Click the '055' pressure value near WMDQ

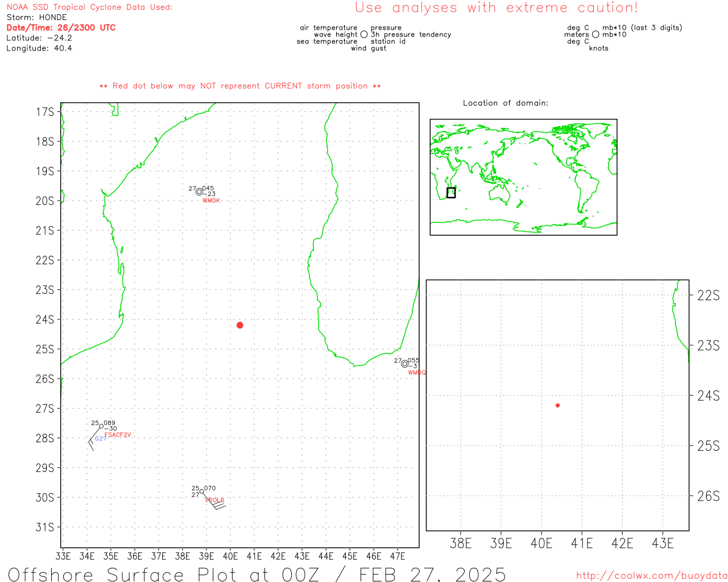(413, 360)
